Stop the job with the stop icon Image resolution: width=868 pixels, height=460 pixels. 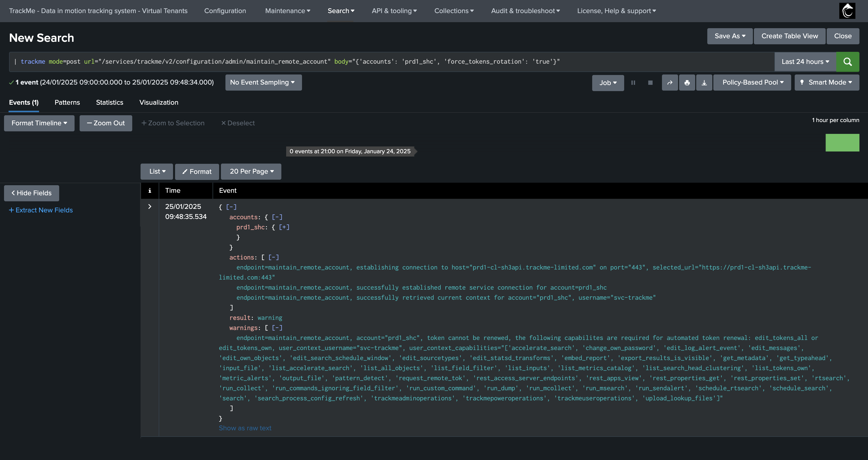650,83
